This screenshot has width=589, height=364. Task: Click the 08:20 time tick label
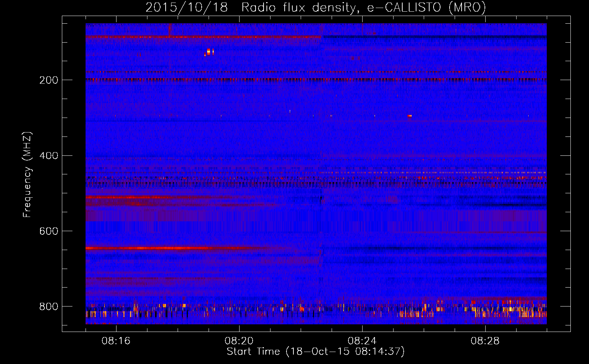(239, 341)
